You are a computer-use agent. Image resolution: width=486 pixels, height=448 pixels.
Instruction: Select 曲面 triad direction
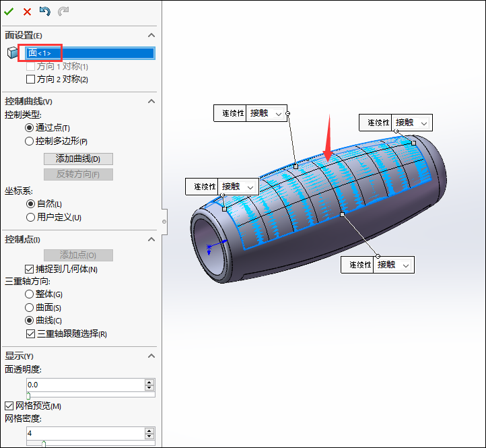(29, 307)
